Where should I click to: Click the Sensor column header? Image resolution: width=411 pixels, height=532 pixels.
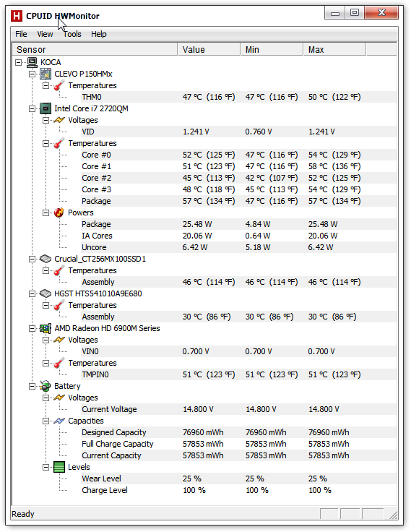[x=95, y=50]
